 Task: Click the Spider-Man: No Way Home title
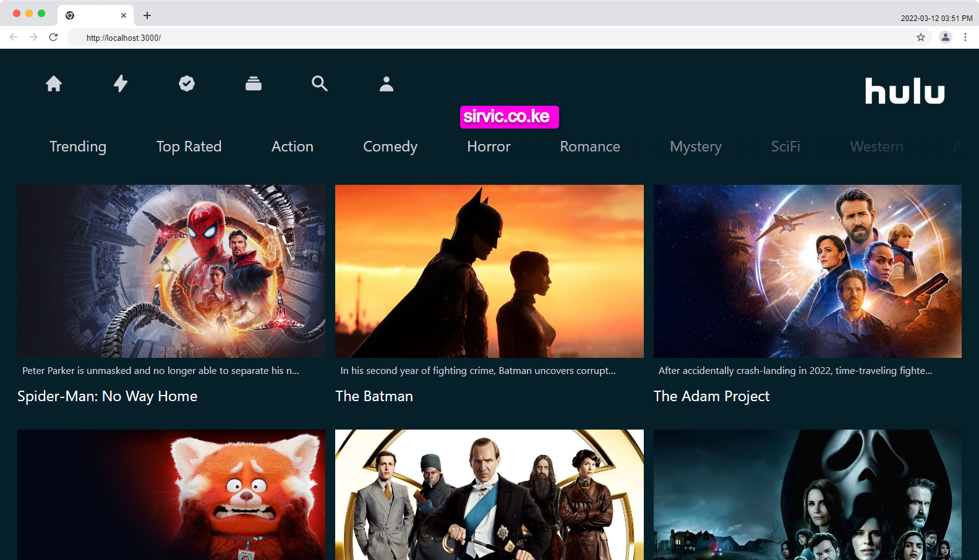click(x=108, y=396)
